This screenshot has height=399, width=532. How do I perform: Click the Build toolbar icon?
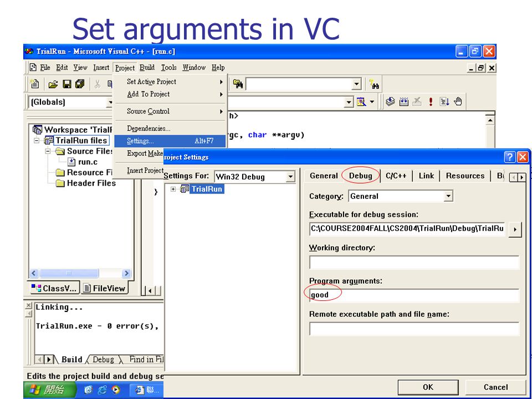404,101
